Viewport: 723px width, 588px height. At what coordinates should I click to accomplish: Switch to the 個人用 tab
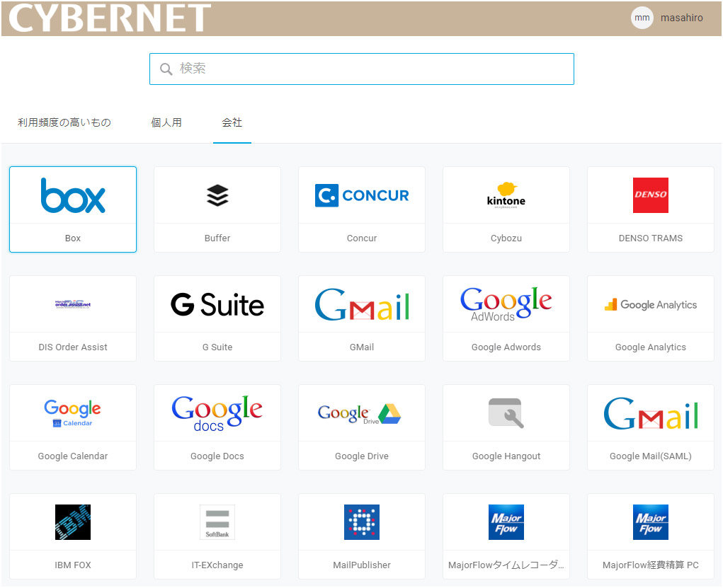coord(166,122)
